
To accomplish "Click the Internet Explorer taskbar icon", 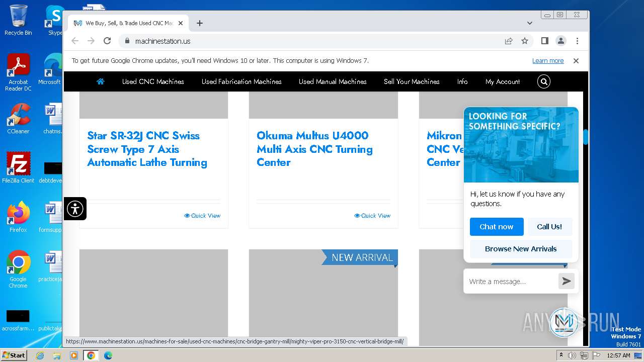I will tap(40, 355).
